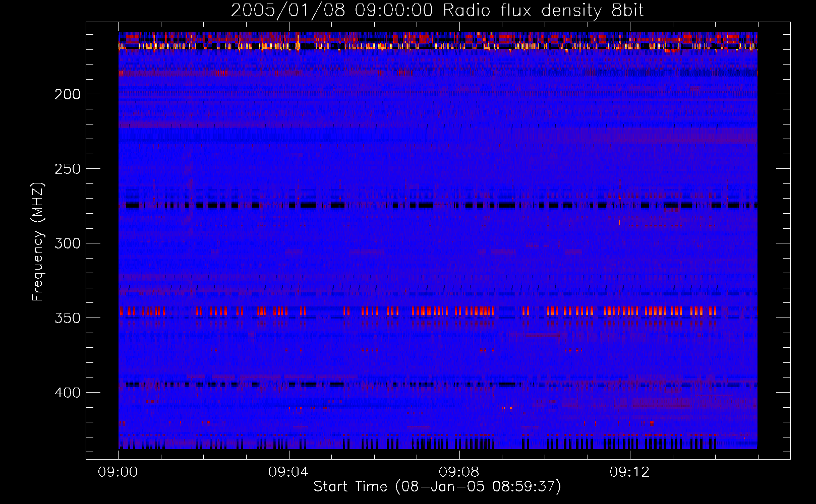Click the 400 frequency tick label

(68, 393)
